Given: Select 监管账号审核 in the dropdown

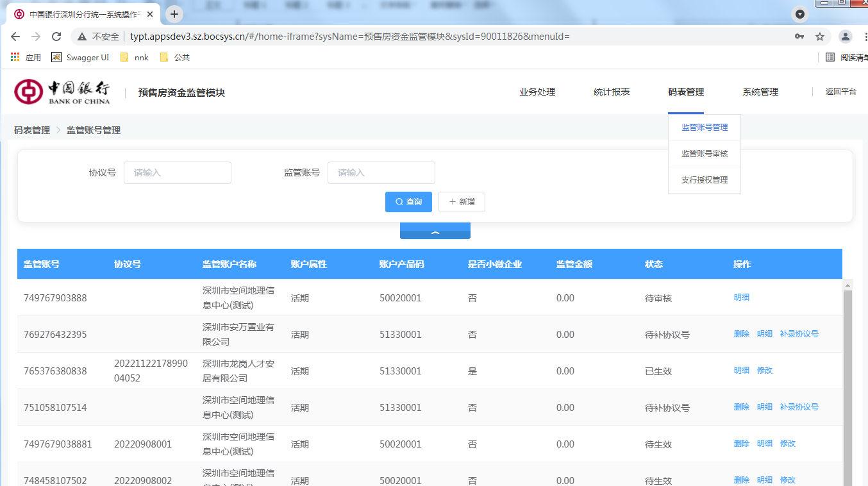Looking at the screenshot, I should click(x=705, y=154).
